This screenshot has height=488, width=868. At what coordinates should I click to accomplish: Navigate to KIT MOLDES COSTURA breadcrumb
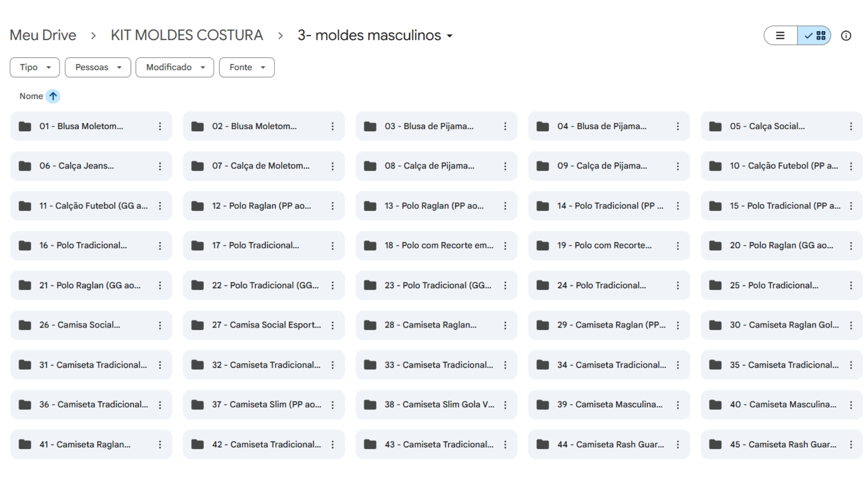pyautogui.click(x=187, y=35)
